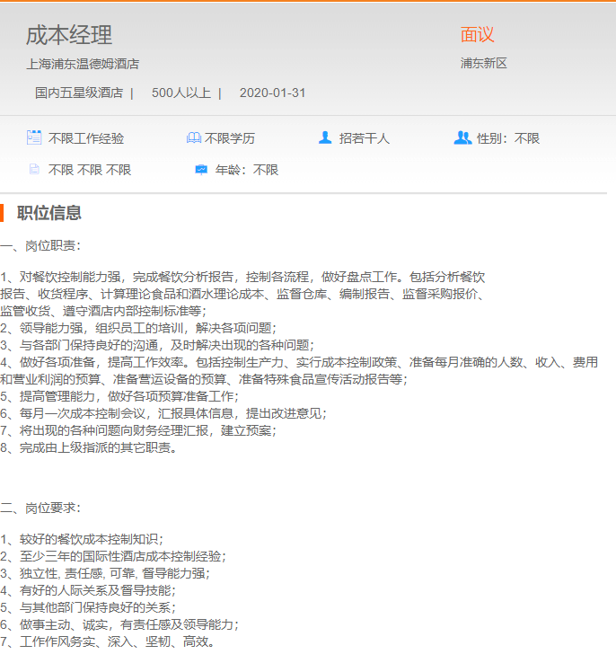Click the 二、岗位要求 section heading
Image resolution: width=616 pixels, height=672 pixels.
(40, 508)
